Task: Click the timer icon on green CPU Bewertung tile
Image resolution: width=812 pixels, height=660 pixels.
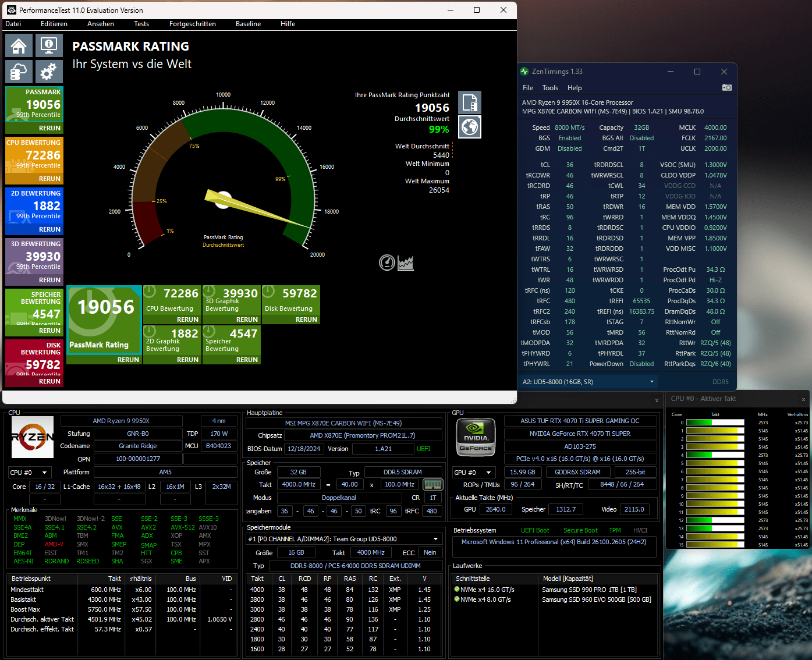Action: pyautogui.click(x=150, y=291)
